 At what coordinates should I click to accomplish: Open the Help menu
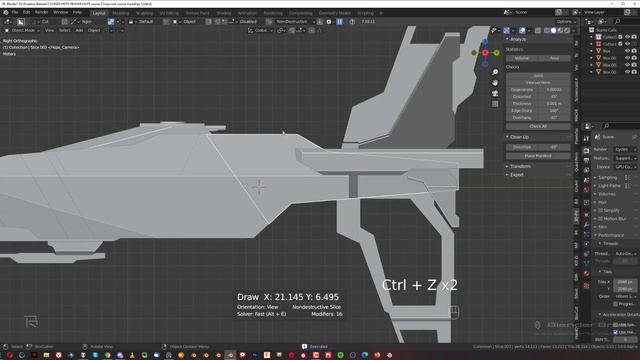click(77, 13)
